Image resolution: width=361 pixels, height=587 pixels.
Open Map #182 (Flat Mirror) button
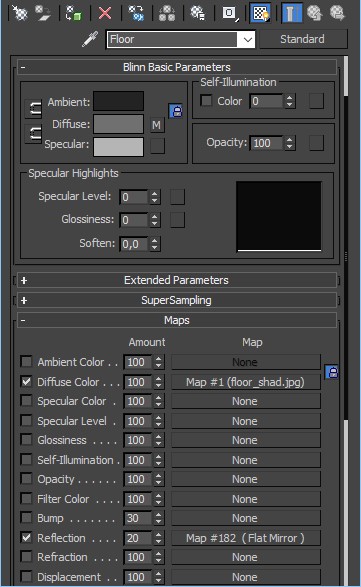pos(246,538)
